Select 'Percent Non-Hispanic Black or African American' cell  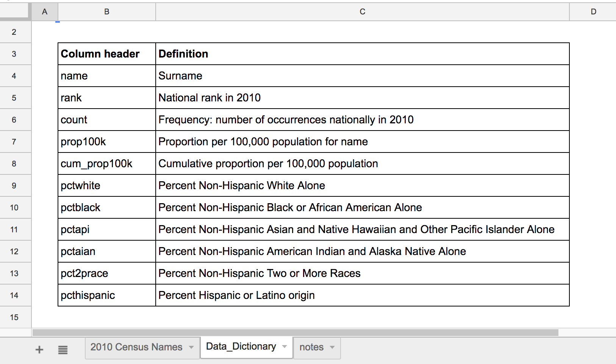[363, 207]
